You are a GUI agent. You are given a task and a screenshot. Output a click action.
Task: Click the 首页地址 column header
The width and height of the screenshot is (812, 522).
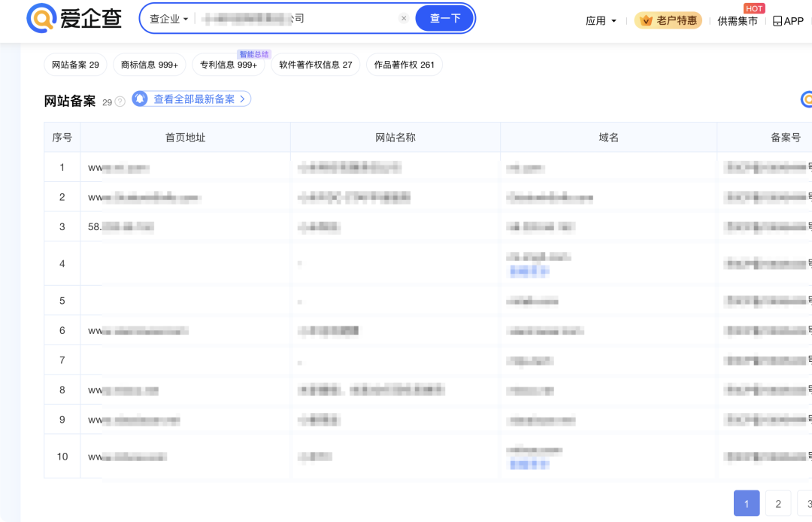tap(186, 137)
